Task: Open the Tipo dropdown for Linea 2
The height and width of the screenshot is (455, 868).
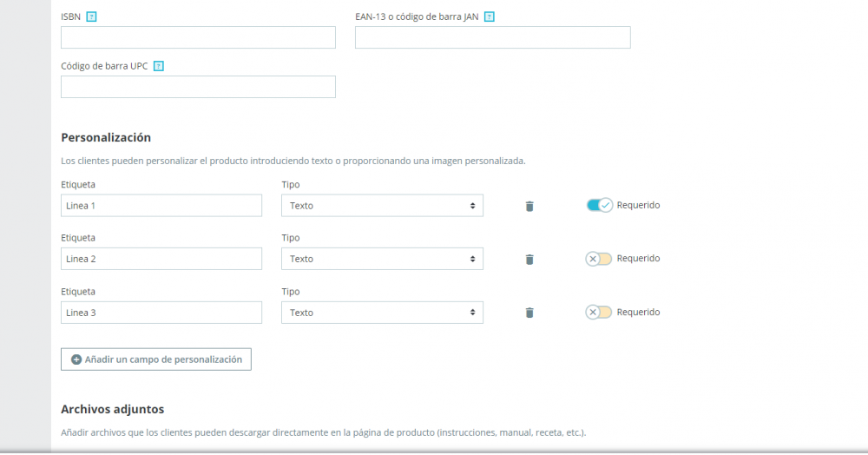Action: pyautogui.click(x=382, y=259)
